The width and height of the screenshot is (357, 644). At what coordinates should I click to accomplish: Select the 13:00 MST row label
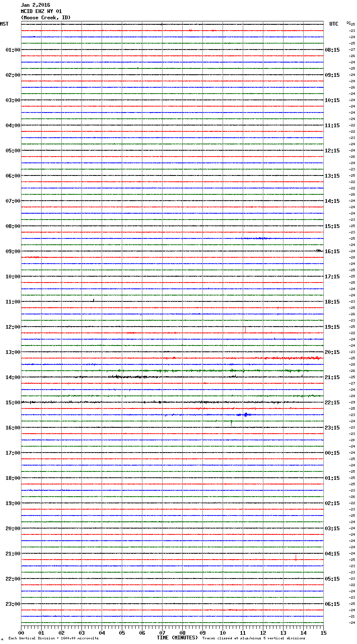pos(13,352)
